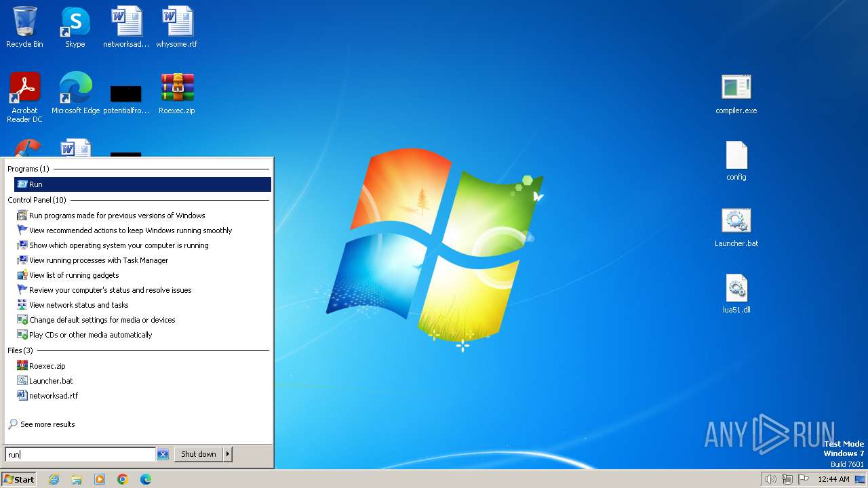Viewport: 868px width, 488px height.
Task: Open the Roexec.zip desktop archive
Action: [x=177, y=94]
